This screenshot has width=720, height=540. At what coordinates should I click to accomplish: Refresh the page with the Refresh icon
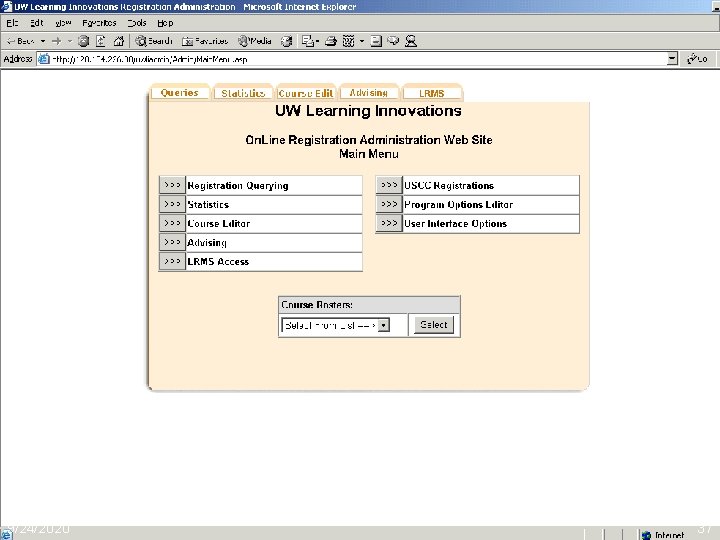(101, 41)
